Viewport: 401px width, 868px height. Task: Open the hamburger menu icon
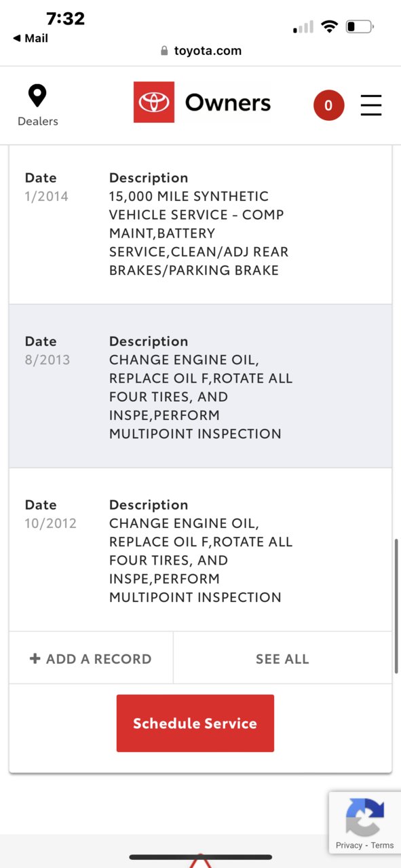[x=371, y=105]
